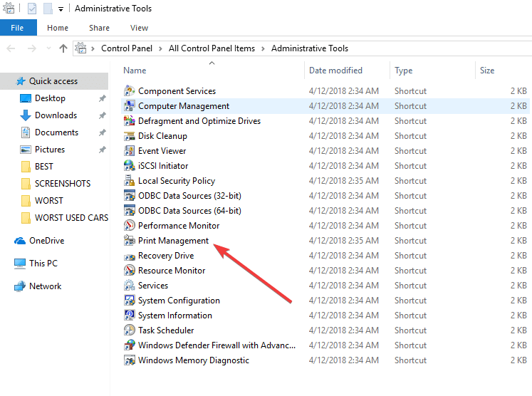Click Control Panel in the breadcrumb path
532x396 pixels.
coord(127,48)
